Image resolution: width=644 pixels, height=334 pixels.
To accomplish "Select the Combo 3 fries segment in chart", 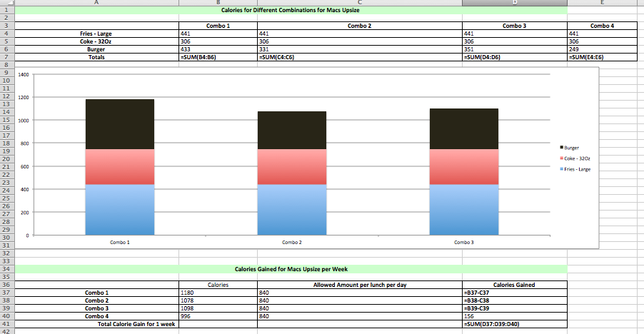I will point(464,210).
